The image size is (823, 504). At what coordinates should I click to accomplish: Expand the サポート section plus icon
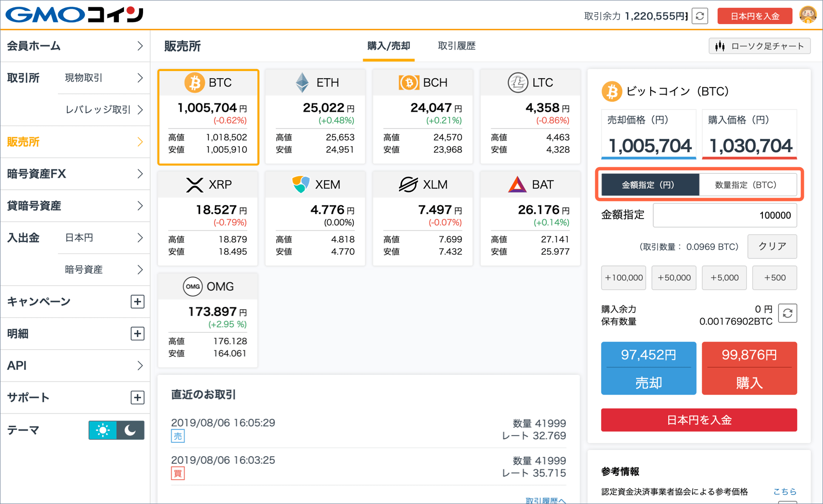coord(137,398)
